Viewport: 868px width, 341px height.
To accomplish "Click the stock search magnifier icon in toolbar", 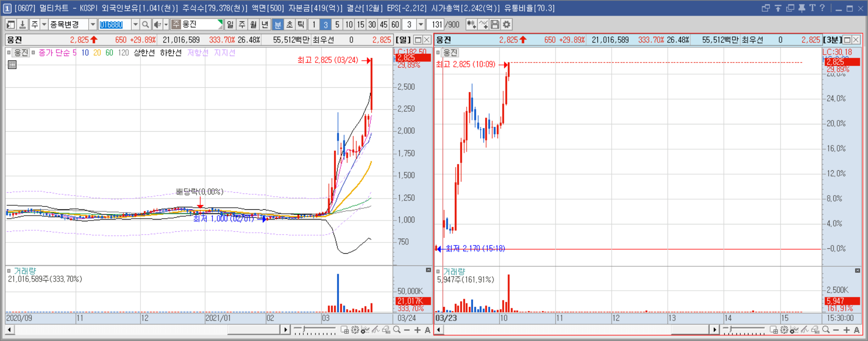I will click(145, 24).
